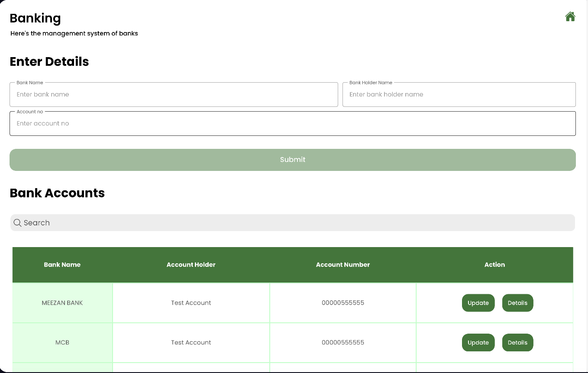Image resolution: width=588 pixels, height=373 pixels.
Task: Select the Account no input field
Action: point(292,124)
